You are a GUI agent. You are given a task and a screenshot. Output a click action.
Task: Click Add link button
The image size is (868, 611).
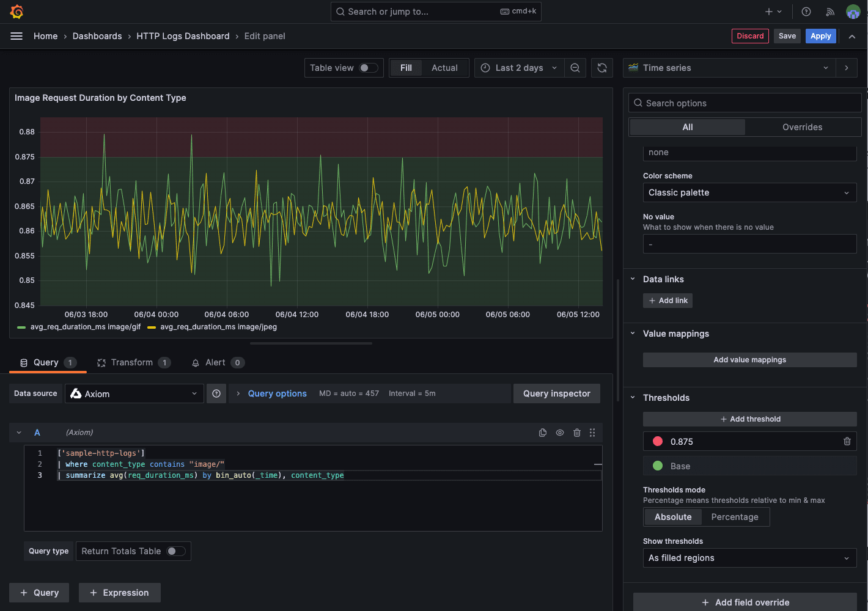pos(668,301)
